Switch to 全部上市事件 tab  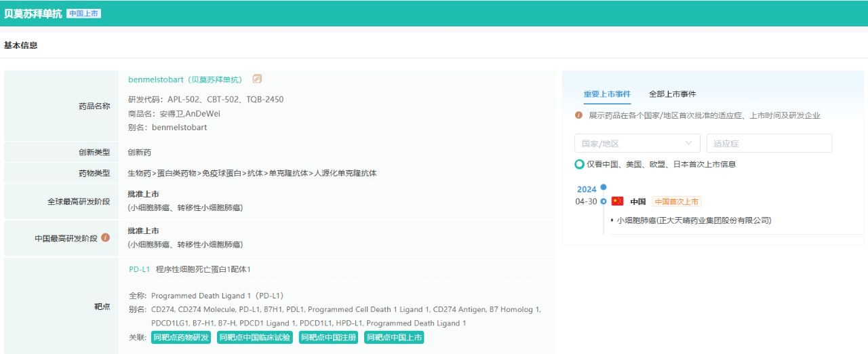[672, 94]
